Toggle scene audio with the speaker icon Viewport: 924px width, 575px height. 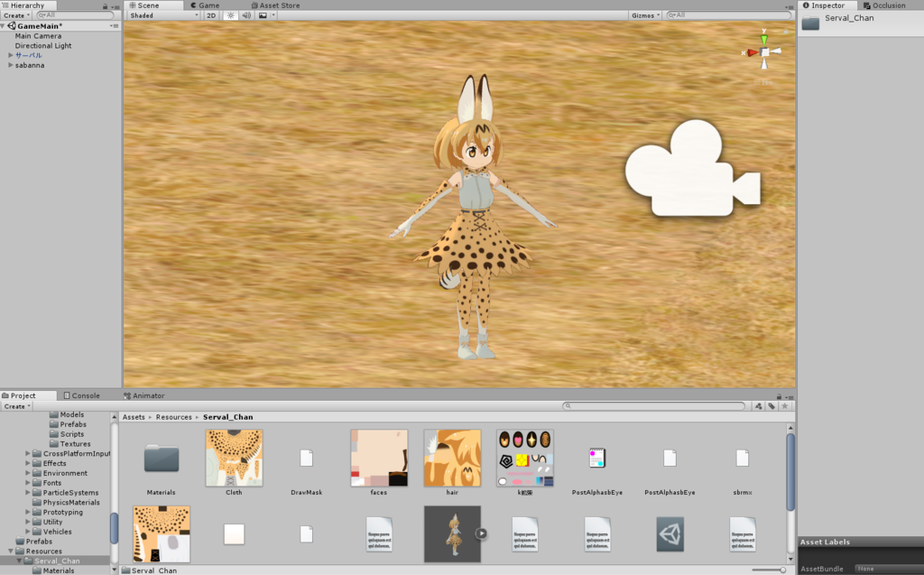246,15
